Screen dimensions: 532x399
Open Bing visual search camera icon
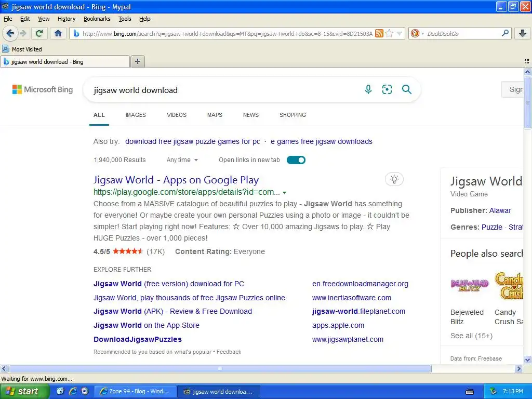(387, 89)
